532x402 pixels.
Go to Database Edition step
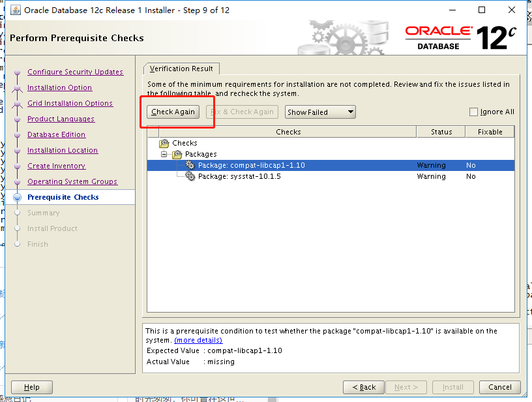click(56, 134)
